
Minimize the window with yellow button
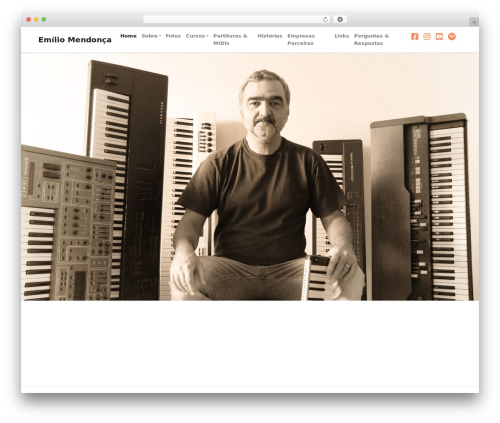(36, 19)
